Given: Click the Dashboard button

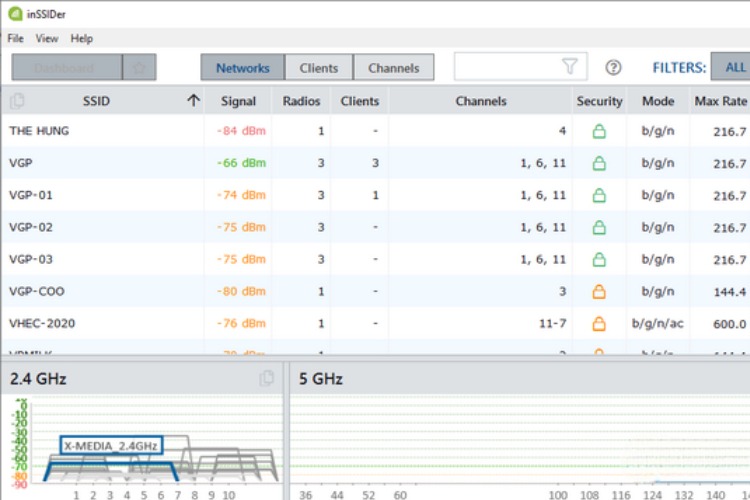Looking at the screenshot, I should (66, 68).
